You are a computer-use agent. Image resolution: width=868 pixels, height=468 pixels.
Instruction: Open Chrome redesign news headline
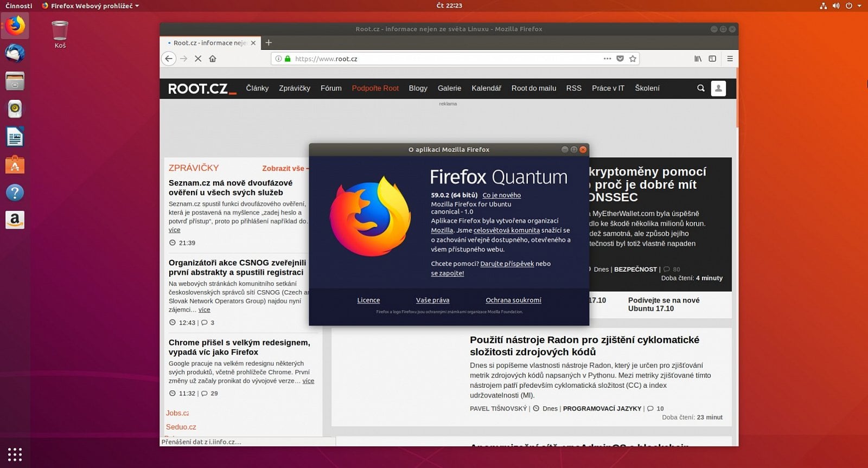click(239, 347)
